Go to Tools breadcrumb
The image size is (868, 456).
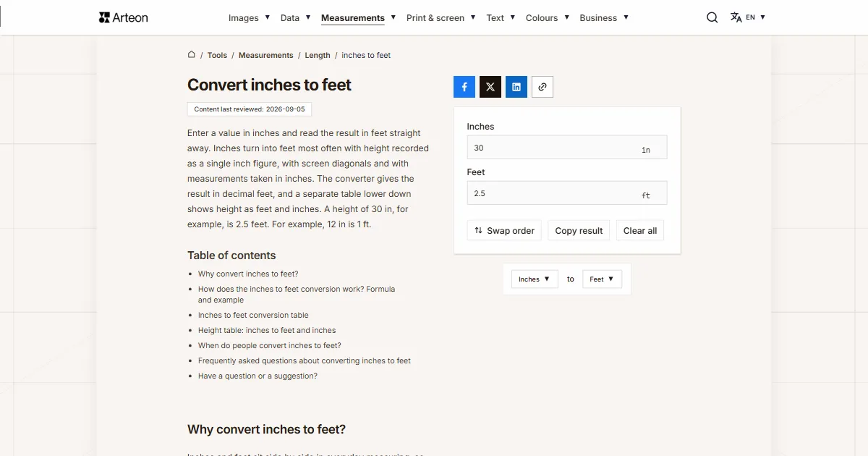[x=217, y=55]
